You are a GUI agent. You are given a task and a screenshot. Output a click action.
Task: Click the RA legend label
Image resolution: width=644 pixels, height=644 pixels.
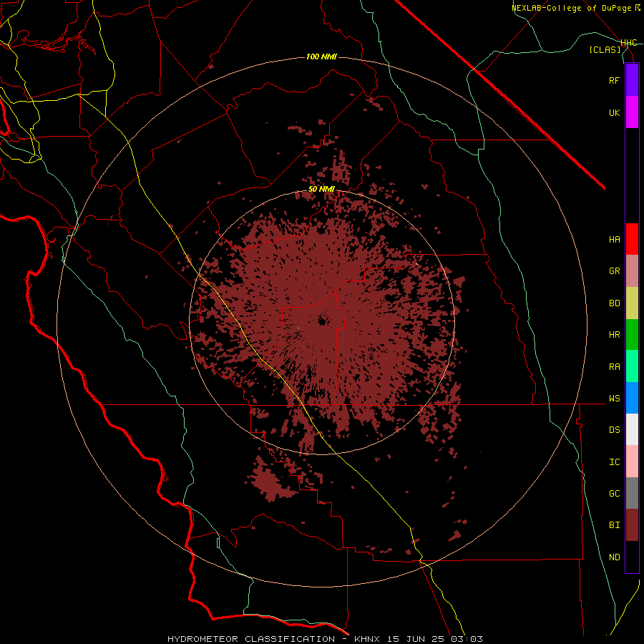(614, 367)
